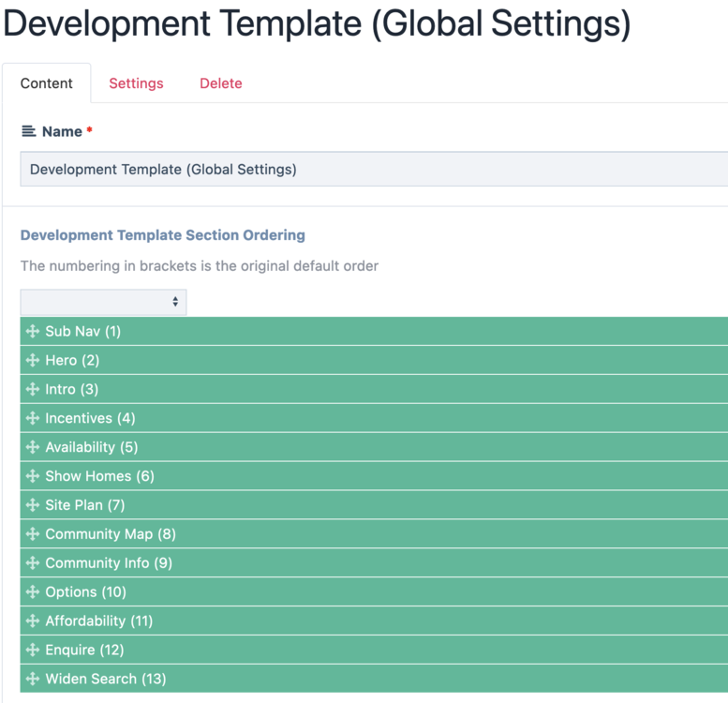
Task: Click the drag handle for Show Homes
Action: pos(33,476)
